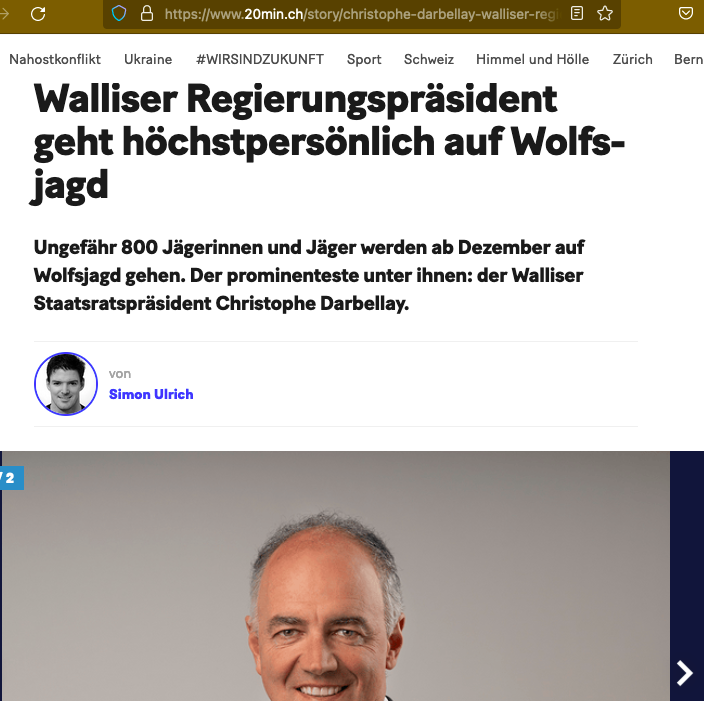
Task: Open the tracking protection shield icon
Action: click(x=119, y=13)
